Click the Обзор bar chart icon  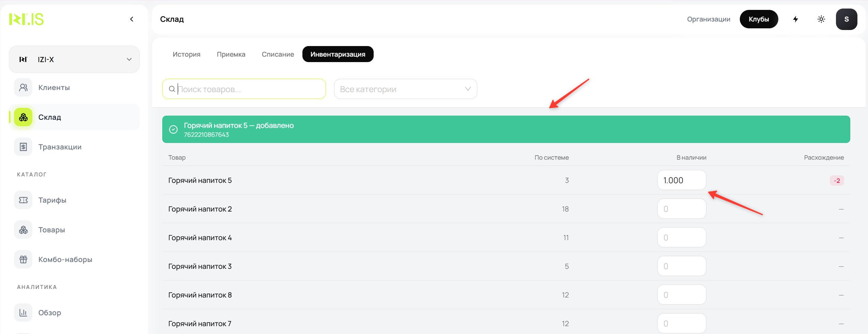pyautogui.click(x=23, y=313)
